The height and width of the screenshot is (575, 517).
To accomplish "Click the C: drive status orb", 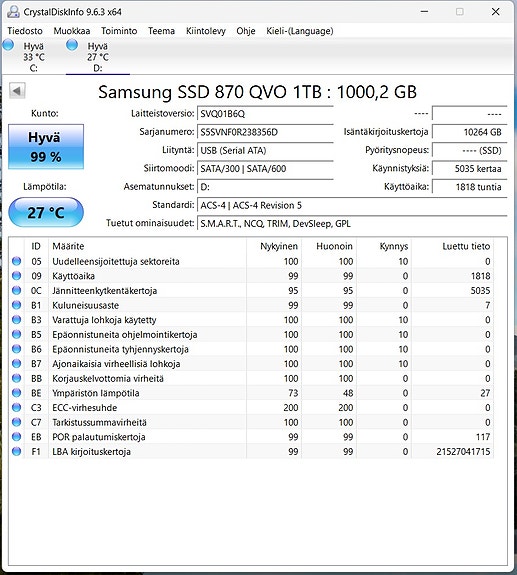I will pos(8,45).
